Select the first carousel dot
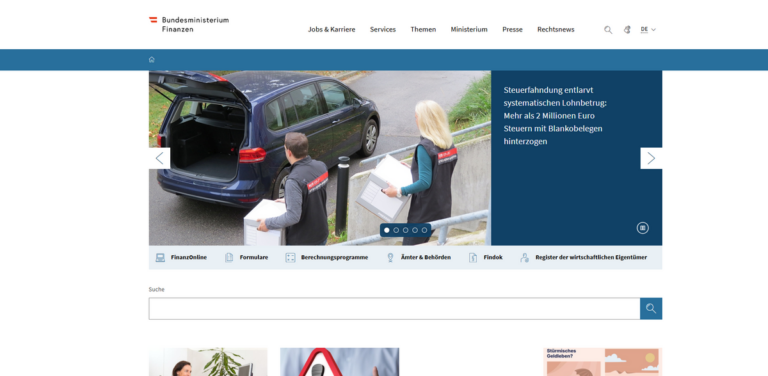This screenshot has height=376, width=768. click(x=387, y=230)
